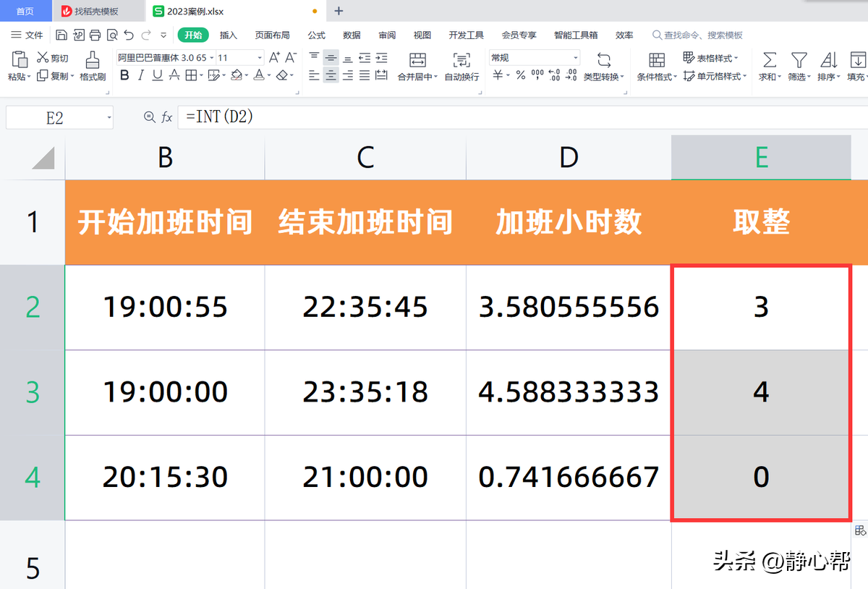Switch to the 首页 home tab
The height and width of the screenshot is (589, 868).
coord(25,11)
